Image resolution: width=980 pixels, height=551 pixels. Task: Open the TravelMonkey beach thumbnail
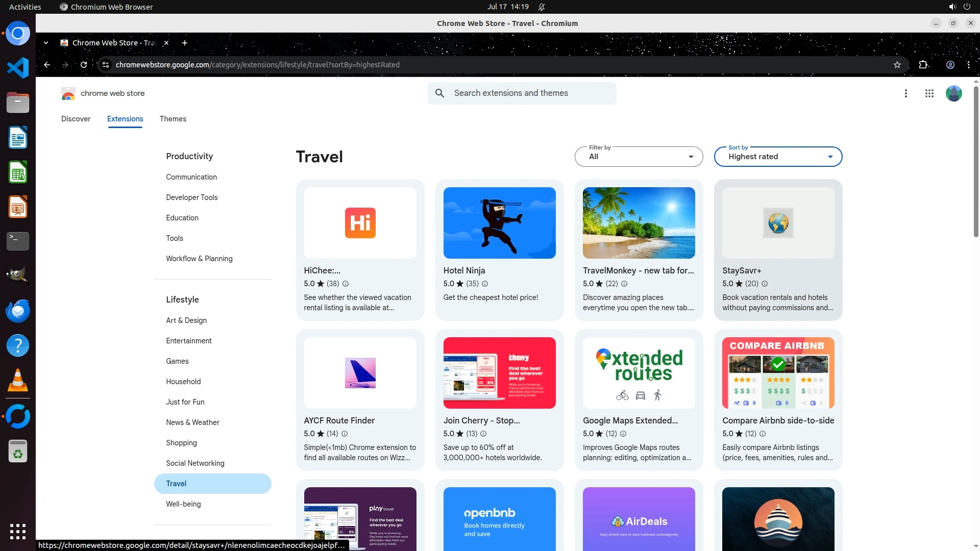click(x=639, y=223)
